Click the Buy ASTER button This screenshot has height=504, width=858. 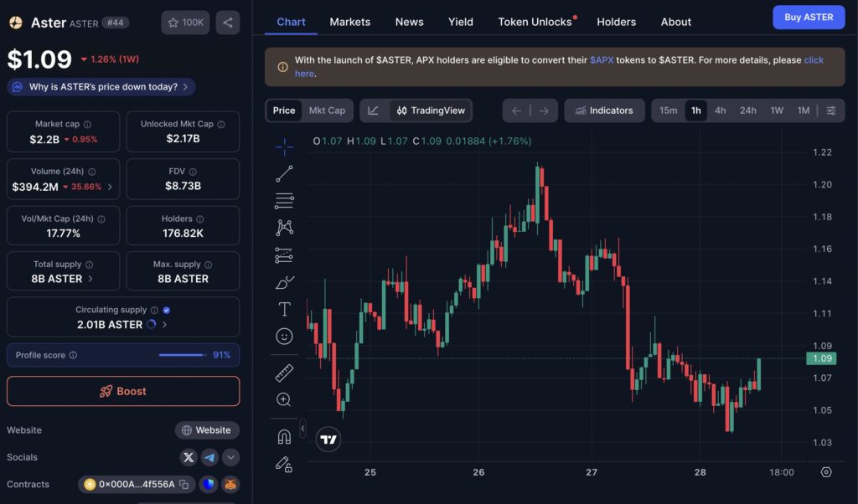(809, 18)
